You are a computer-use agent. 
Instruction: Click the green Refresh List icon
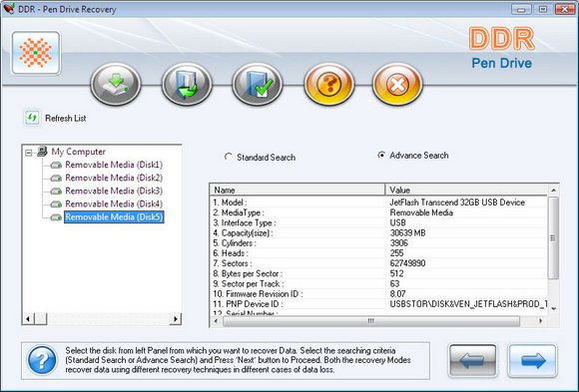coord(32,118)
